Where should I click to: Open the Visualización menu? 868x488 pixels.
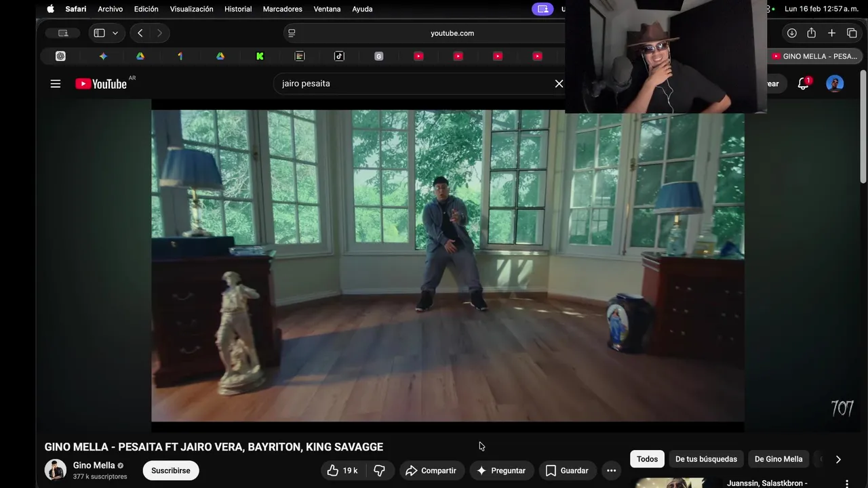[x=191, y=9]
